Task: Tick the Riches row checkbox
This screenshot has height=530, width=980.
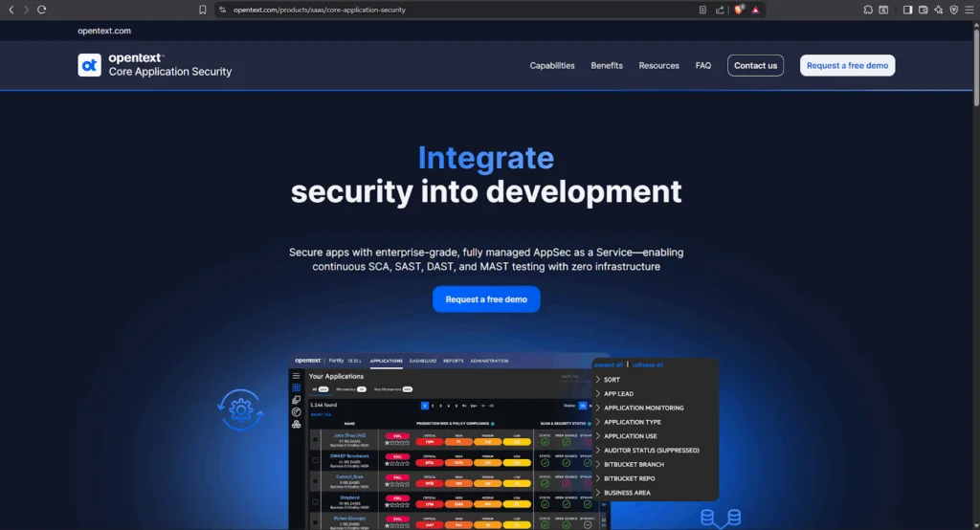Action: pos(315,522)
